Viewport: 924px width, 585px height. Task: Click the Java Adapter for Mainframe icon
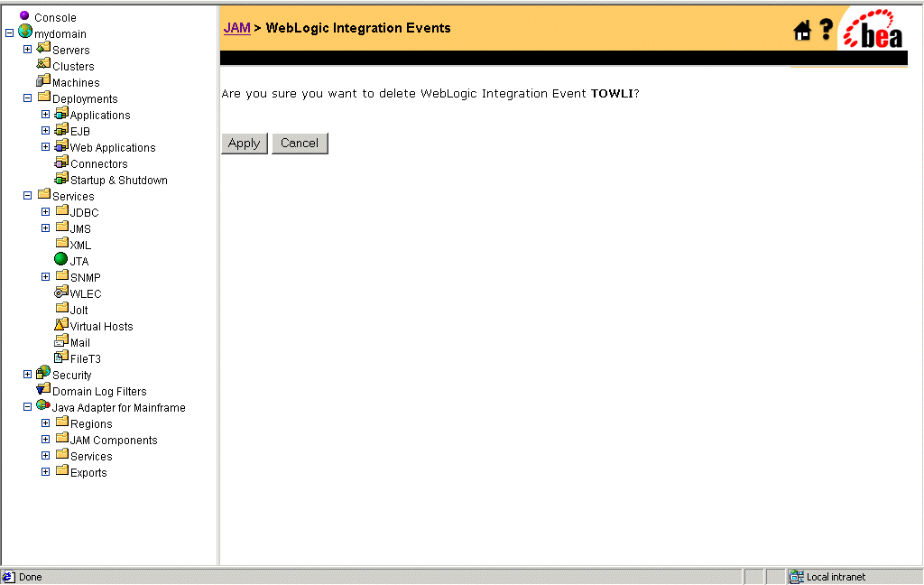coord(43,404)
